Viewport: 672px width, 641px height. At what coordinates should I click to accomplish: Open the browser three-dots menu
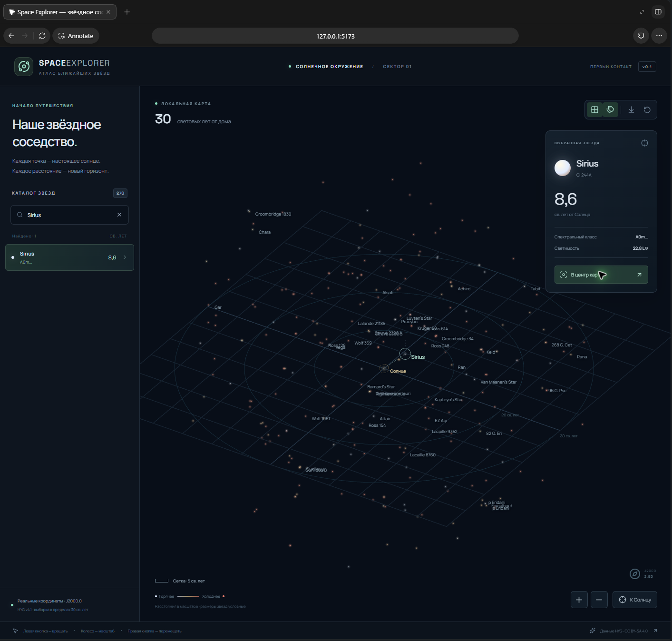click(x=659, y=36)
